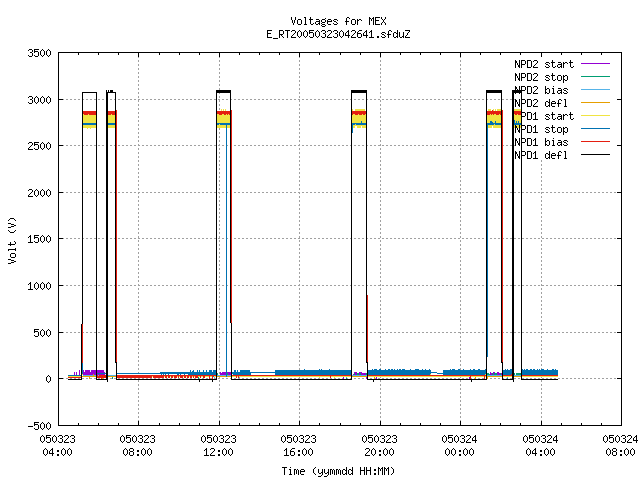Click the 'Time (yymmdd HH:MM)' x-axis title
This screenshot has width=640, height=480.
coord(338,471)
